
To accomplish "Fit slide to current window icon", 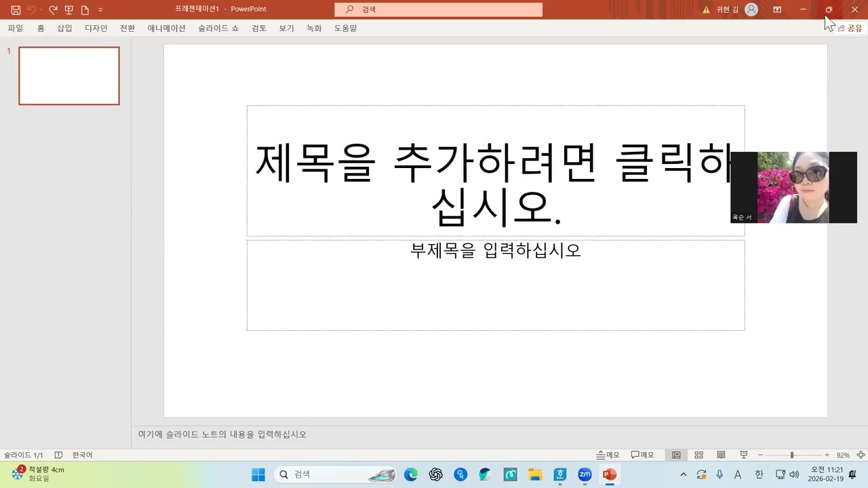I will pyautogui.click(x=861, y=455).
